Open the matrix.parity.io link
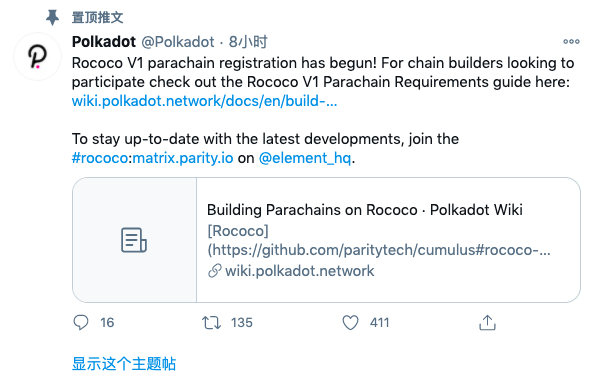The image size is (595, 384). click(183, 158)
